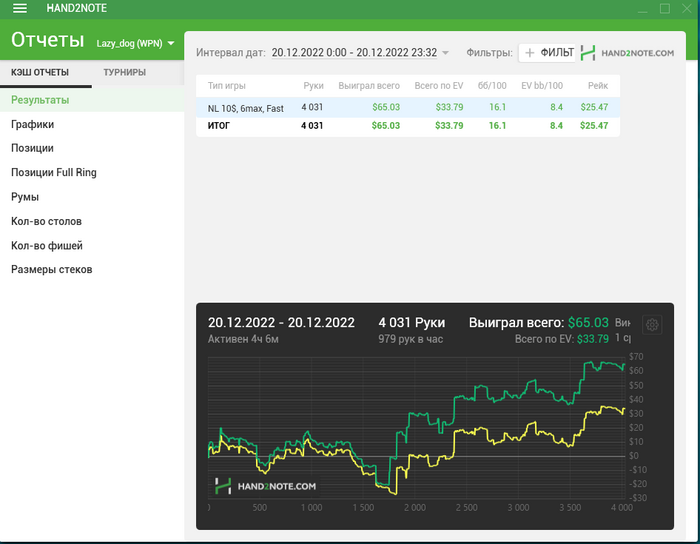Sort by EV bb/100 column header

click(542, 86)
